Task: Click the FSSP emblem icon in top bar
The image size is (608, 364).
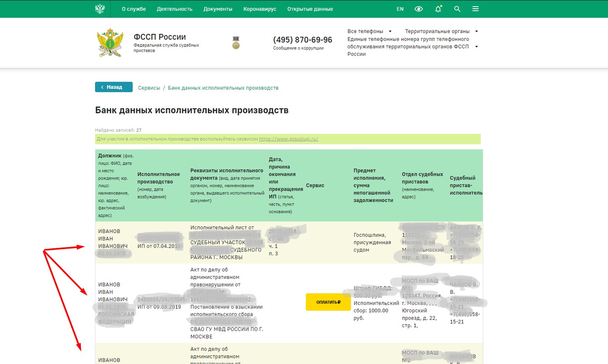Action: point(100,9)
